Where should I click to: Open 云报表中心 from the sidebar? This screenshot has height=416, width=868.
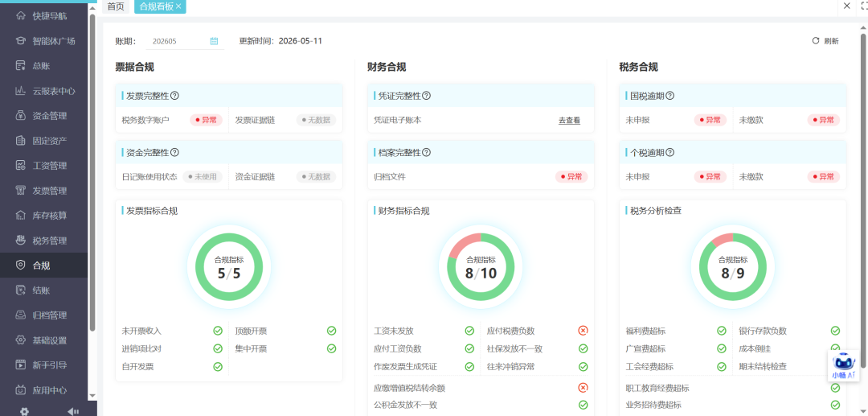[x=44, y=91]
